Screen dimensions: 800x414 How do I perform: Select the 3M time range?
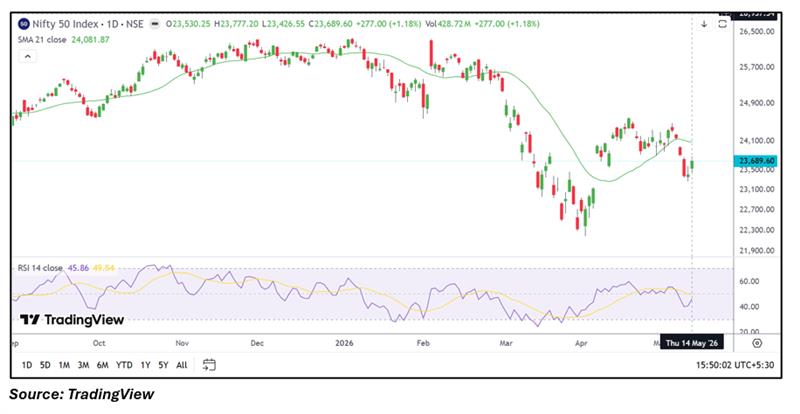pos(83,365)
